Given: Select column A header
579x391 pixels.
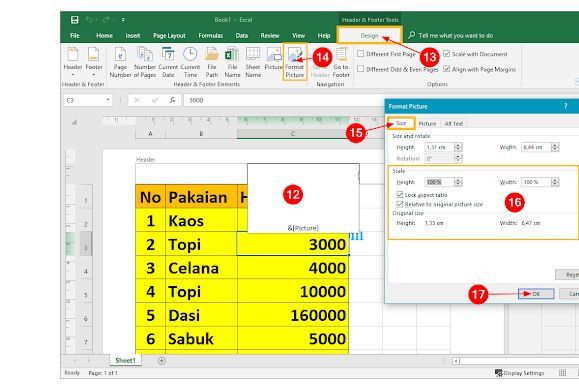Looking at the screenshot, I should (150, 134).
